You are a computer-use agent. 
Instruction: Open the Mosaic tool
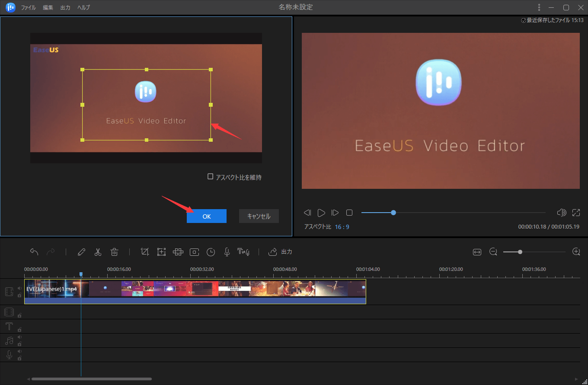178,252
